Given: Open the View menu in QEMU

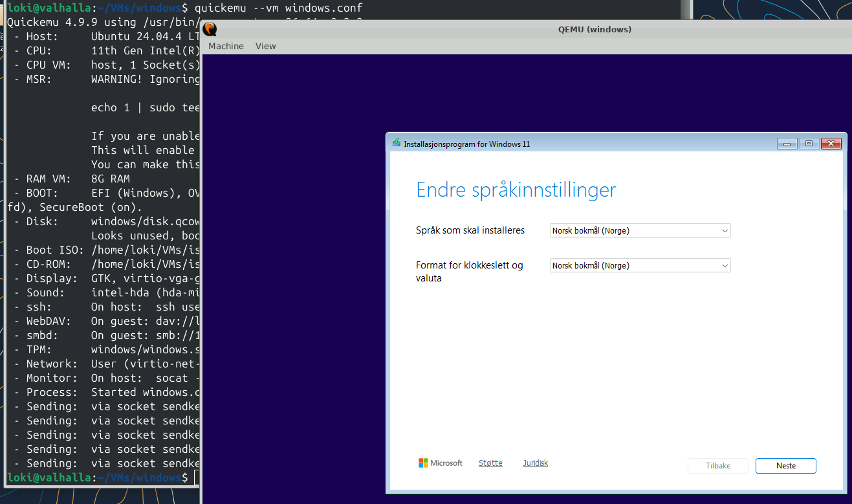Looking at the screenshot, I should click(x=265, y=46).
